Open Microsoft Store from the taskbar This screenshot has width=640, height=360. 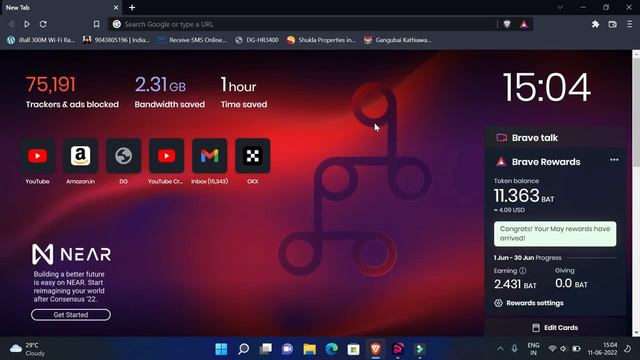(x=353, y=349)
